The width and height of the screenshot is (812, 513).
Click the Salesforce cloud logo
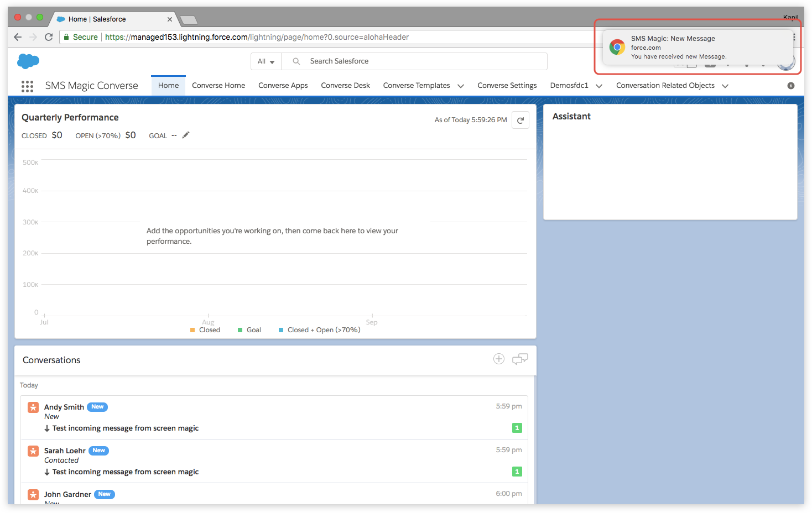click(x=28, y=61)
